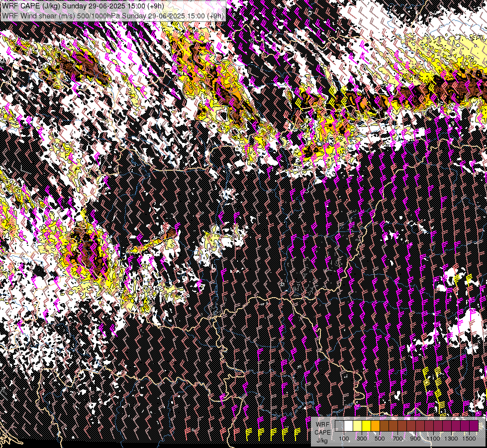Select the orange legend swatch

[x=375, y=426]
